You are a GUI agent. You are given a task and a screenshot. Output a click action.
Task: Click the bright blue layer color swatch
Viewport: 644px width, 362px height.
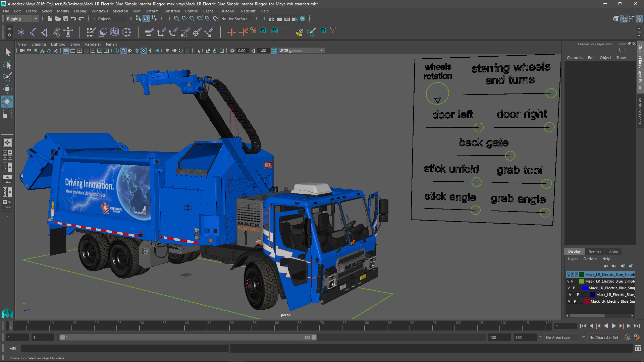point(585,288)
